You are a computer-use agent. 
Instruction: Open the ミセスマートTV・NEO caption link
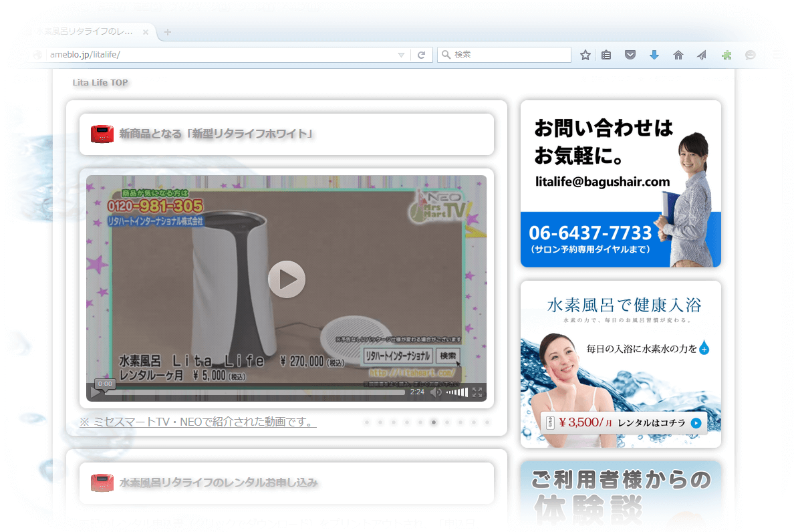tap(198, 422)
